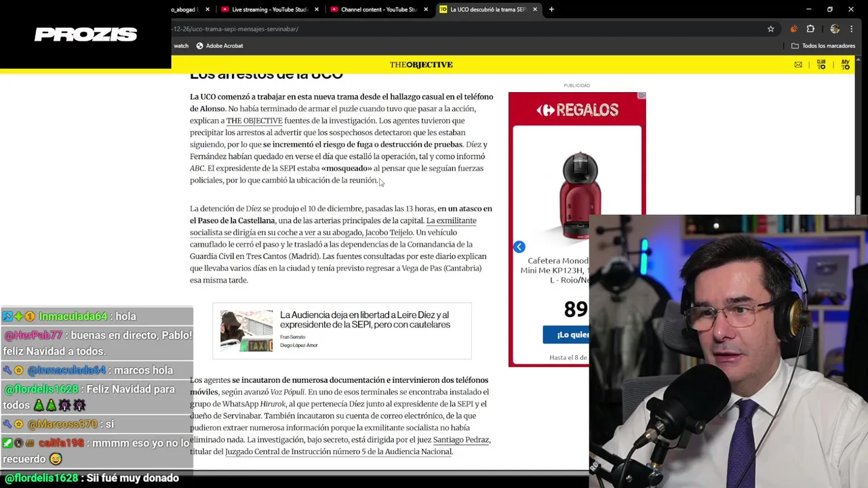Viewport: 868px width, 488px height.
Task: Open the 'La exmilitante socialista' link
Action: coord(333,226)
